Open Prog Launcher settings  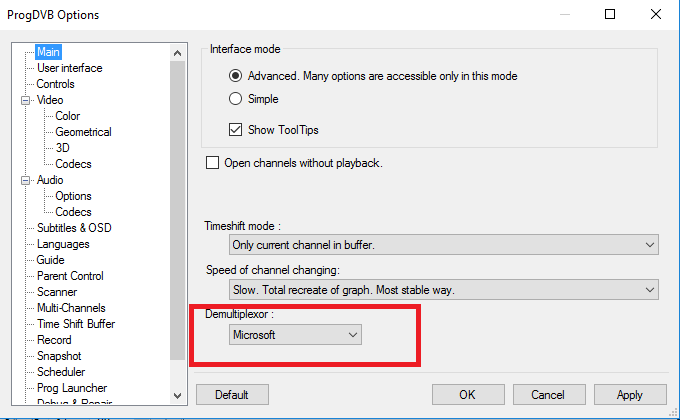72,388
